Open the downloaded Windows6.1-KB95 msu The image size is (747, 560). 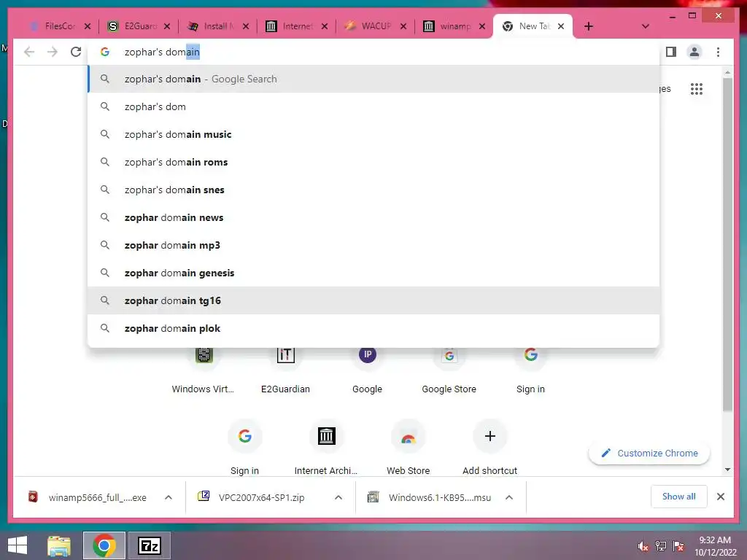tap(430, 497)
